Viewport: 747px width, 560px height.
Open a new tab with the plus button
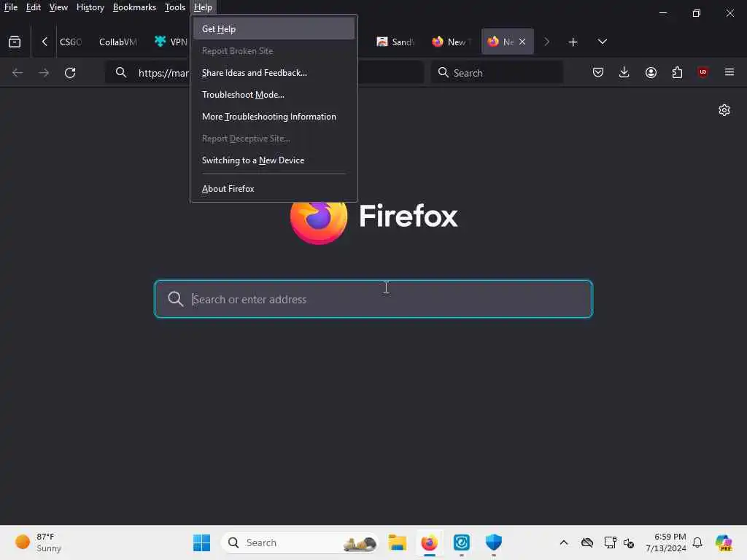[573, 42]
